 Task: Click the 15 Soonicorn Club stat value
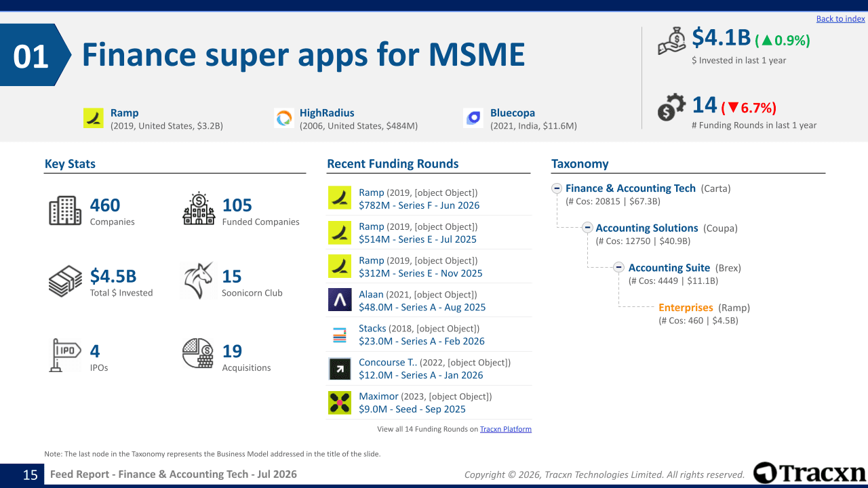(232, 276)
